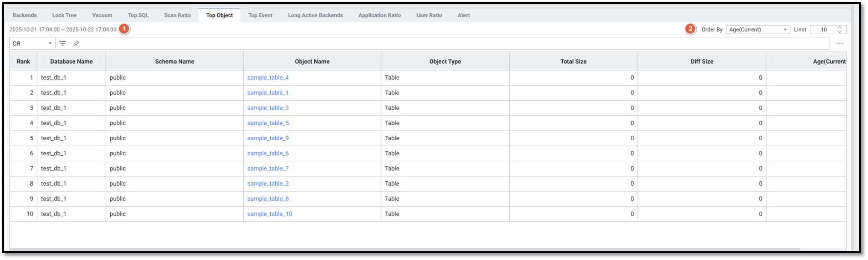Go to the Top SQL tab
Image resolution: width=868 pixels, height=260 pixels.
(x=138, y=15)
